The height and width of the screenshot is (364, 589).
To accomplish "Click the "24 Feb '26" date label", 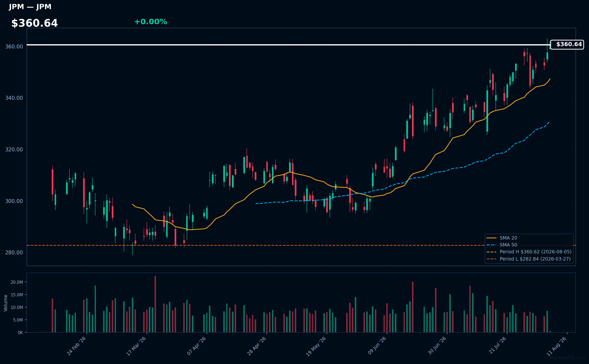I will tap(76, 346).
